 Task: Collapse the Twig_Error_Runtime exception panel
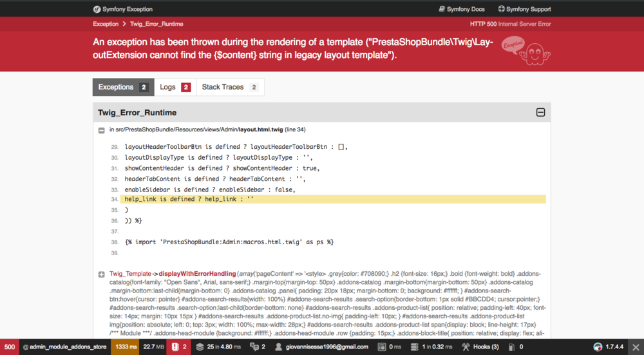(x=540, y=113)
